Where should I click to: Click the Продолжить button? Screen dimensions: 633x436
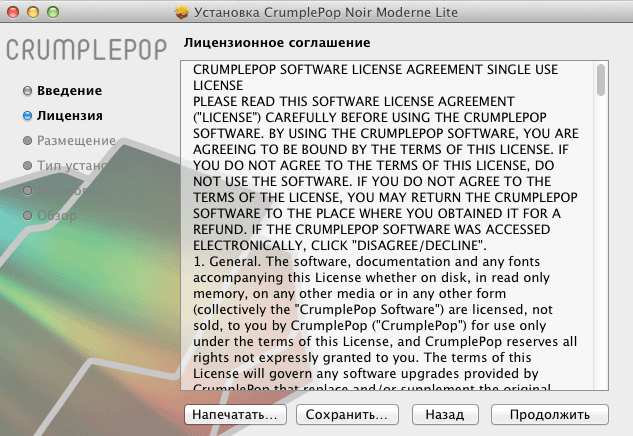tap(549, 415)
